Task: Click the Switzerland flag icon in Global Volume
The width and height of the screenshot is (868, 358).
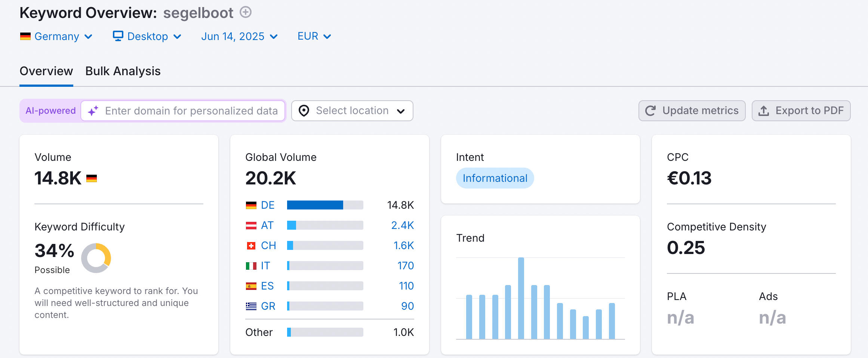Action: point(251,246)
